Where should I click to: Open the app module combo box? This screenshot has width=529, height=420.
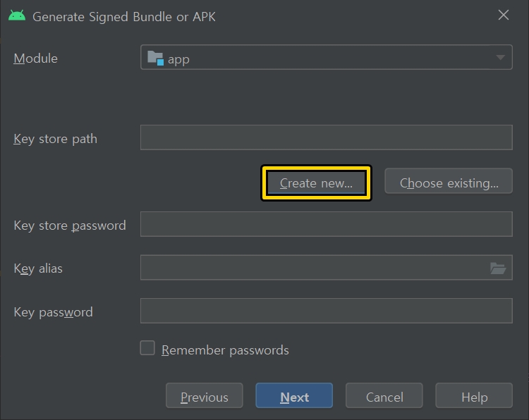327,57
